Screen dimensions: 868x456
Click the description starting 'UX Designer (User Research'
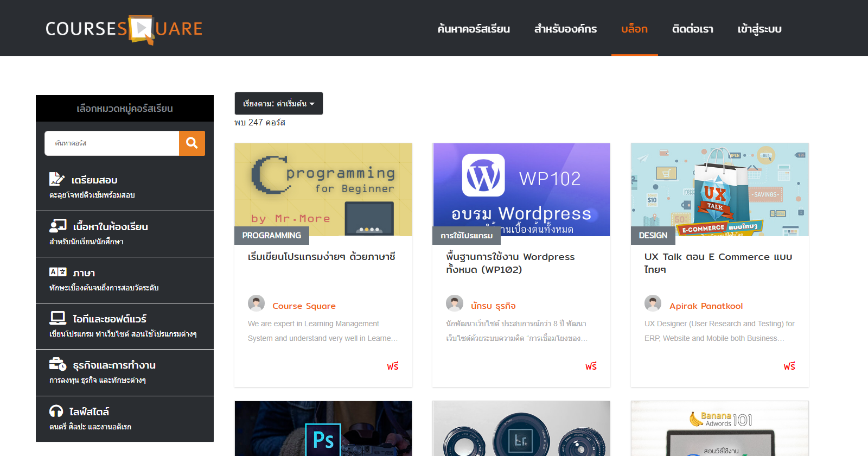pyautogui.click(x=719, y=331)
